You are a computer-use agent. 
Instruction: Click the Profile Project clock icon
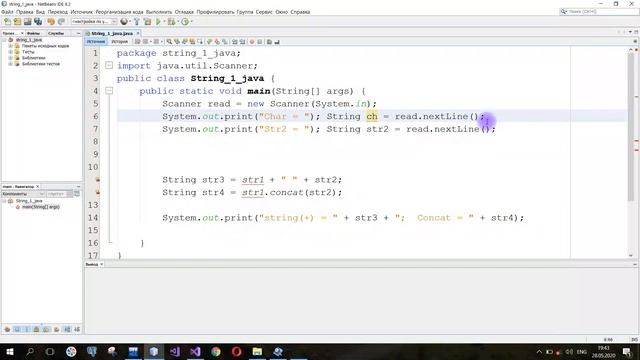(x=185, y=22)
